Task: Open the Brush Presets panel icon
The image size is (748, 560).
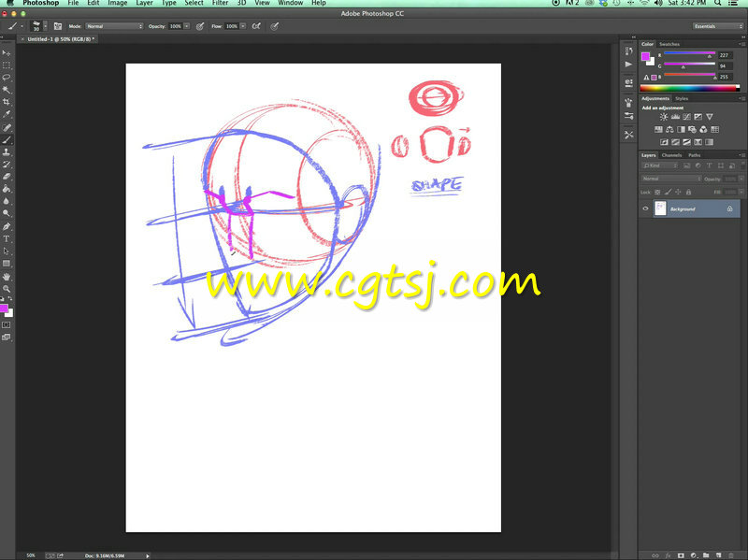Action: 628,115
